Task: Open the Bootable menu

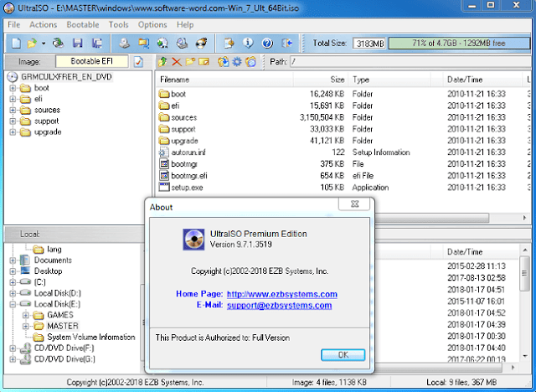Action: pyautogui.click(x=83, y=24)
